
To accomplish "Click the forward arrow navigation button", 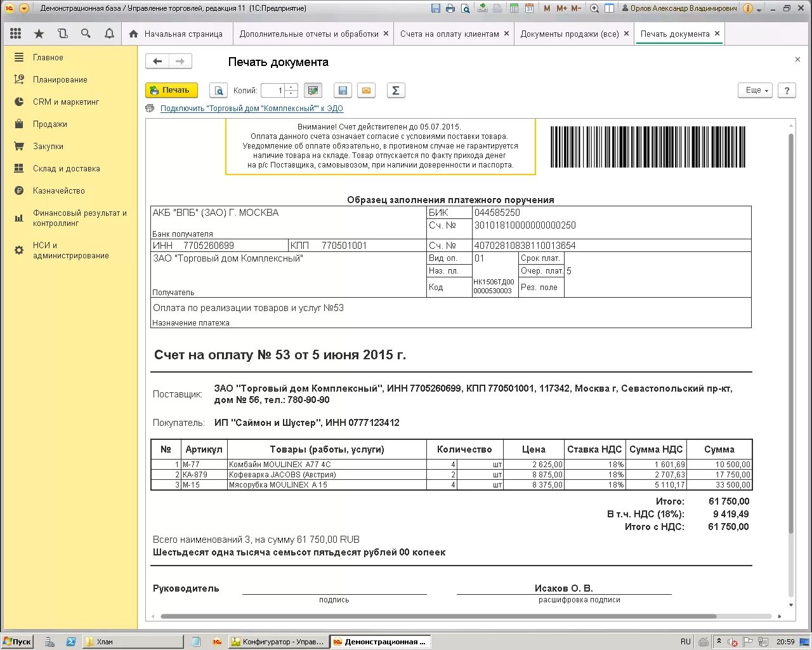I will pyautogui.click(x=180, y=62).
